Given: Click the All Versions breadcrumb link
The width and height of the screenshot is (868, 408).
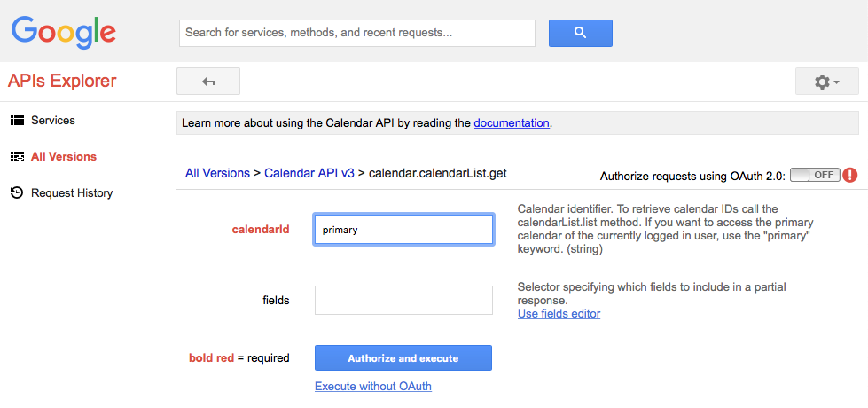Looking at the screenshot, I should coord(217,173).
